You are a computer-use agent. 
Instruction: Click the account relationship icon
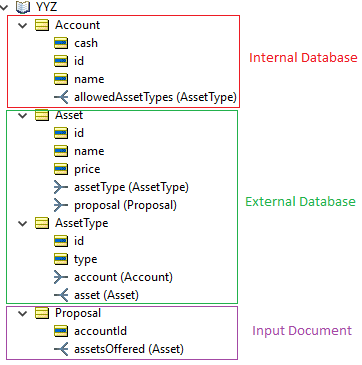tap(61, 277)
